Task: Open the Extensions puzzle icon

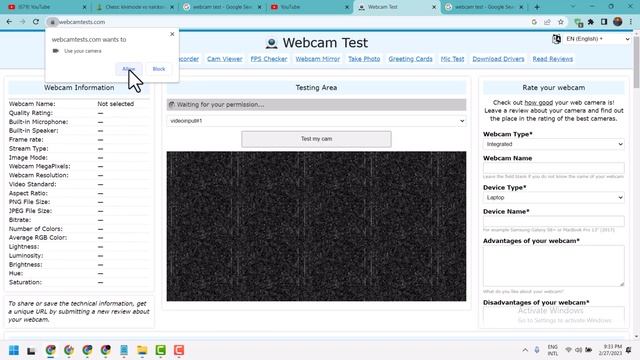Action: click(x=591, y=22)
